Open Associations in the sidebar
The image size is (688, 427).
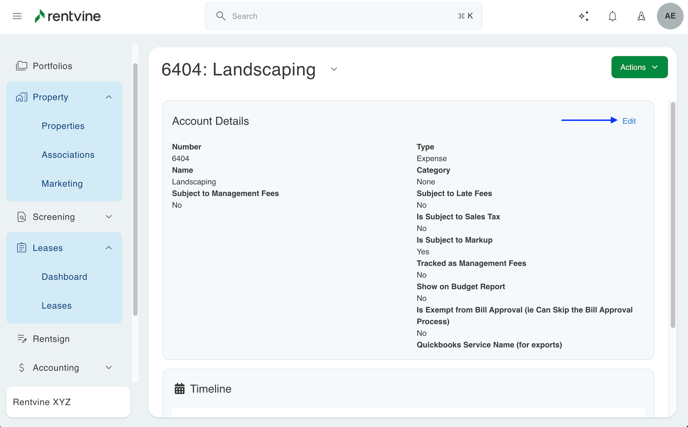[68, 155]
